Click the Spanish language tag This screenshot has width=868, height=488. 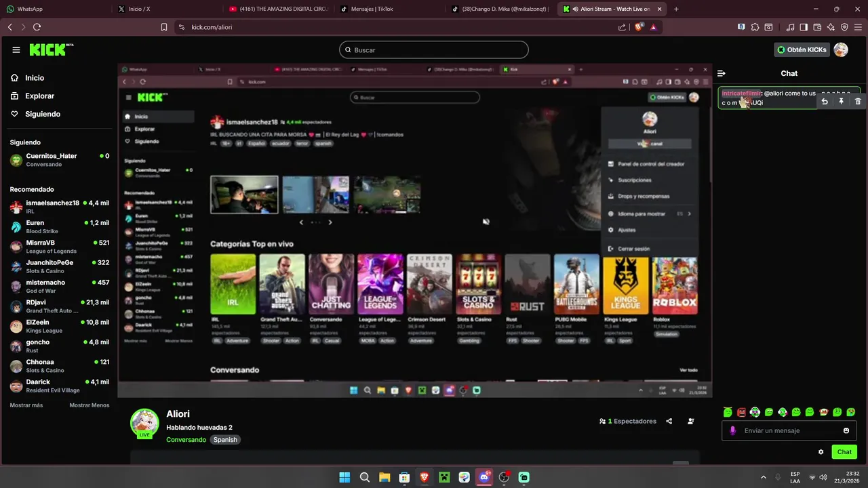pyautogui.click(x=225, y=440)
